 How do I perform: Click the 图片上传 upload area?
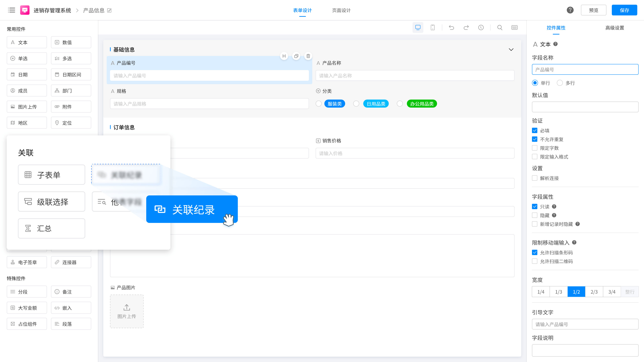[x=127, y=311]
